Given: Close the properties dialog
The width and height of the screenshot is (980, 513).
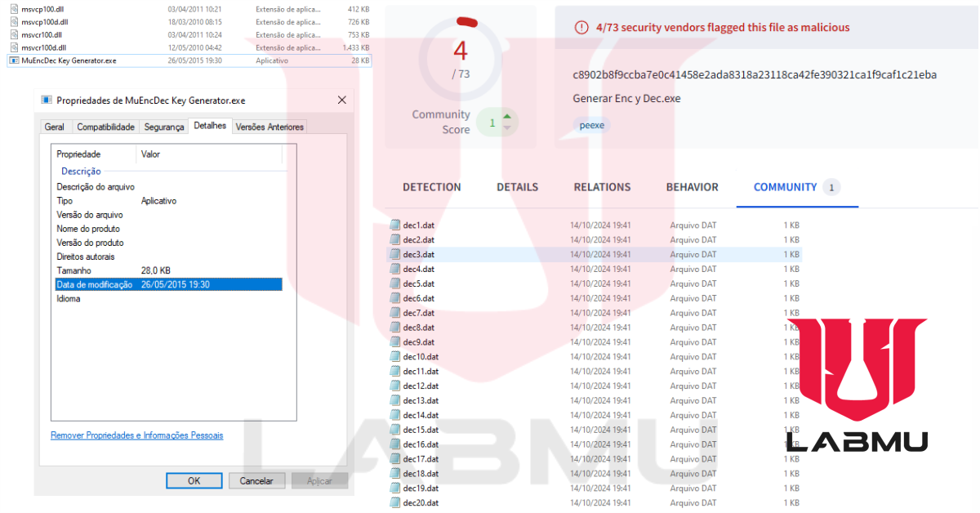Looking at the screenshot, I should tap(342, 100).
